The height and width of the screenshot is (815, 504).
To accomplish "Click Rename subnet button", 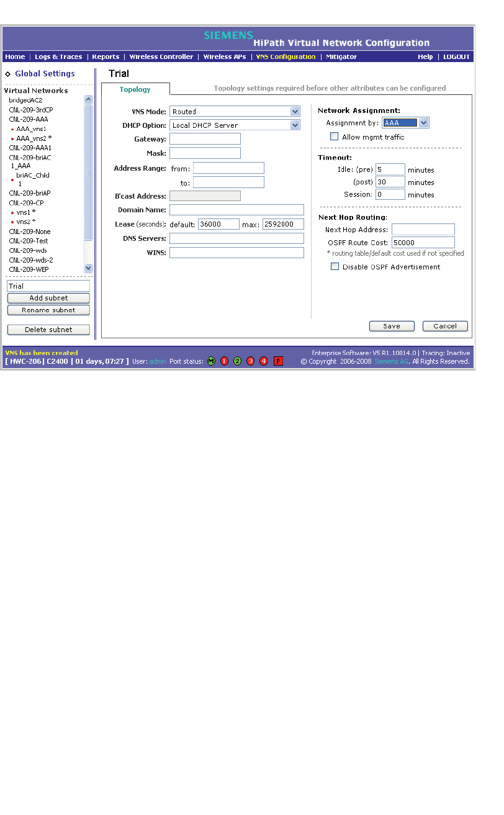I will 48,310.
